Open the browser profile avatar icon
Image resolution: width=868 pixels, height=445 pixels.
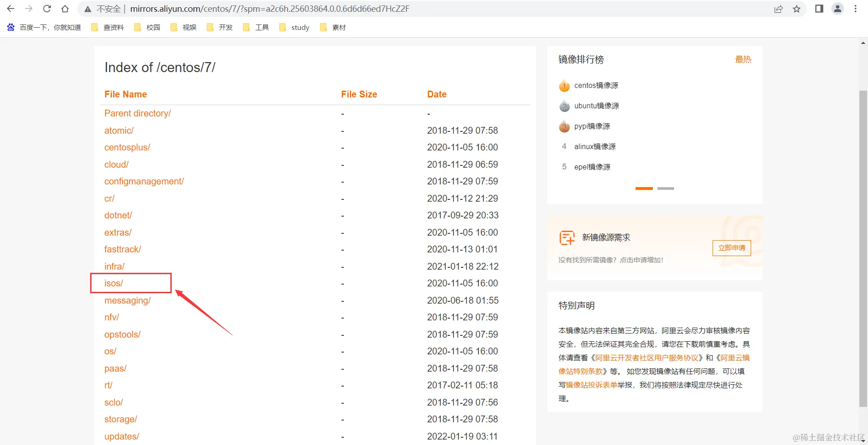[837, 9]
